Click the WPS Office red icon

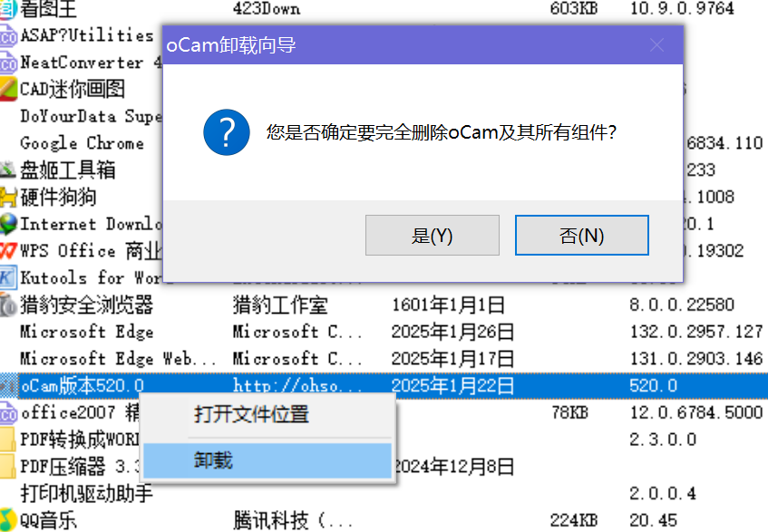(8, 250)
